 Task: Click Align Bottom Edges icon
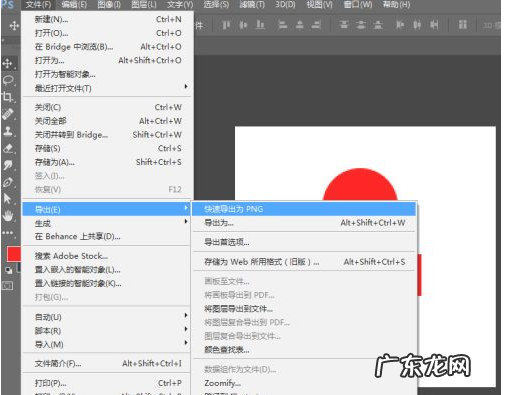pyautogui.click(x=260, y=25)
